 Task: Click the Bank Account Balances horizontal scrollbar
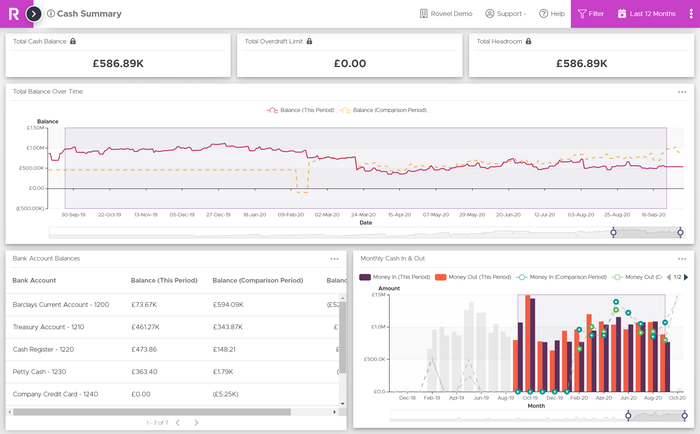click(x=150, y=410)
